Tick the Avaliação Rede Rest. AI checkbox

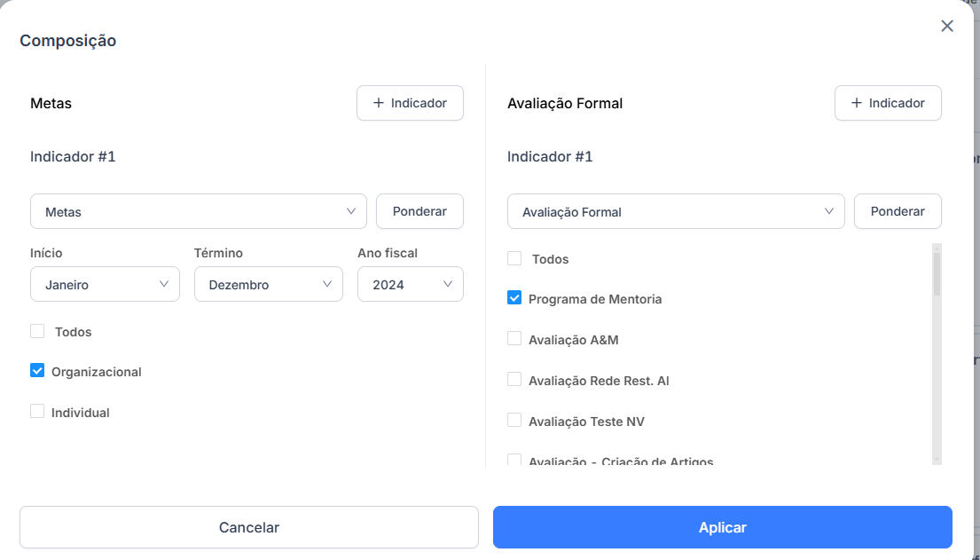click(514, 380)
